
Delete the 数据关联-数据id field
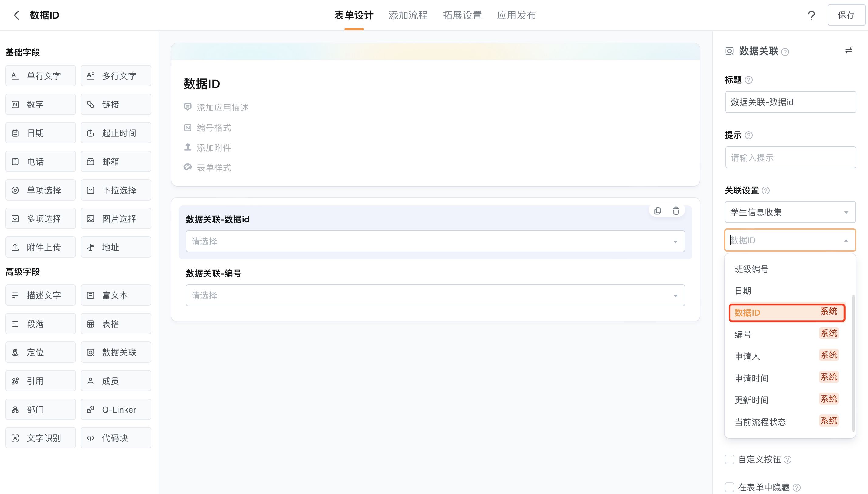tap(676, 211)
